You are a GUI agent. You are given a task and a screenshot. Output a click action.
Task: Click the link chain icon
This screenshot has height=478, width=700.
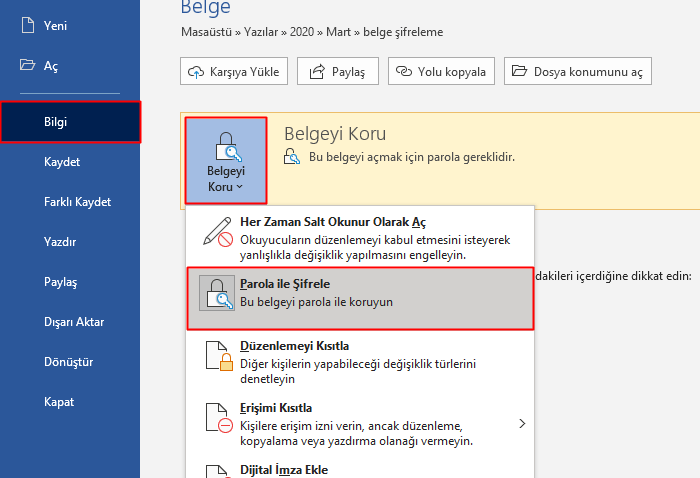pyautogui.click(x=404, y=71)
